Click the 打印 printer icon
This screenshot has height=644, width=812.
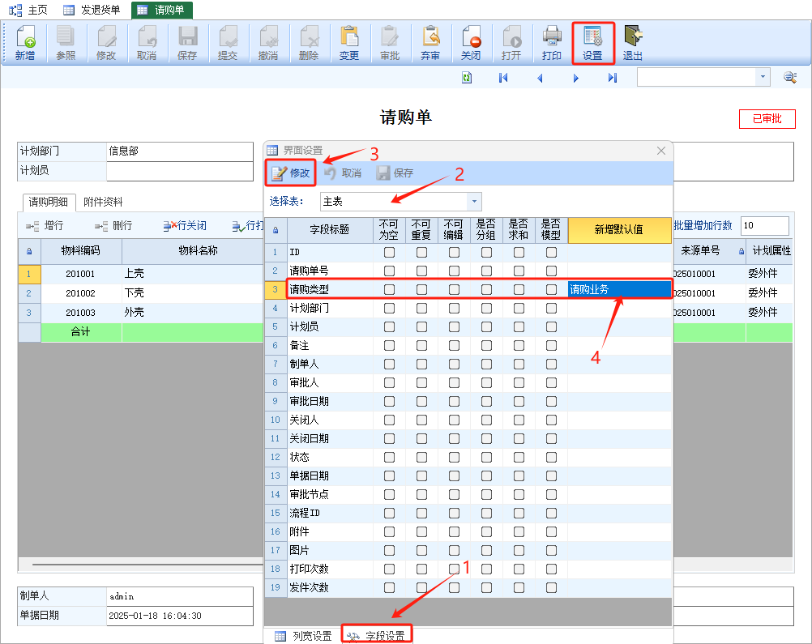[552, 43]
